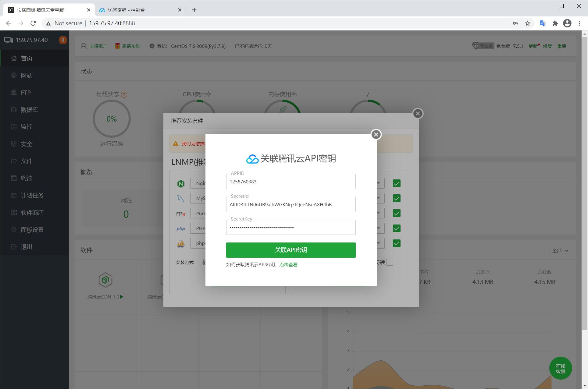Click the orange notification badge showing 0

tap(63, 40)
